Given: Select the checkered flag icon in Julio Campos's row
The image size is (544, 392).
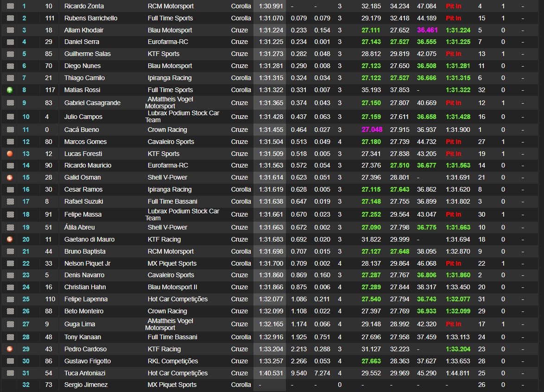Looking at the screenshot, I should point(10,117).
